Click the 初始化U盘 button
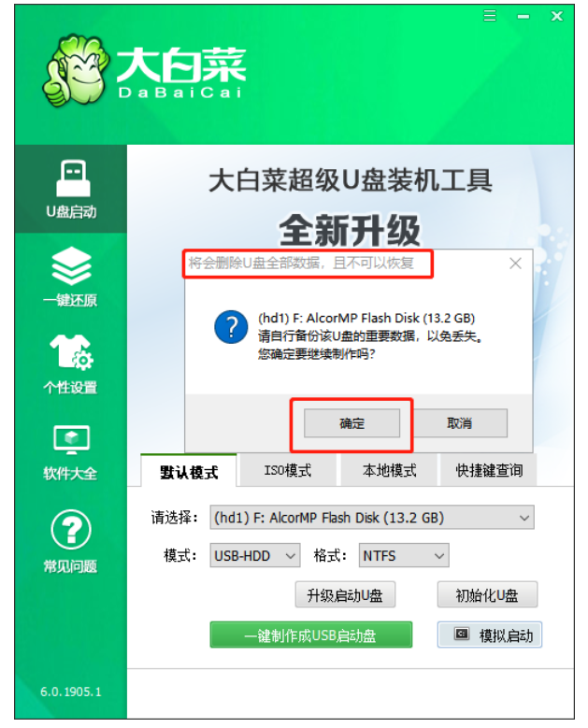Image resolution: width=588 pixels, height=728 pixels. (487, 594)
